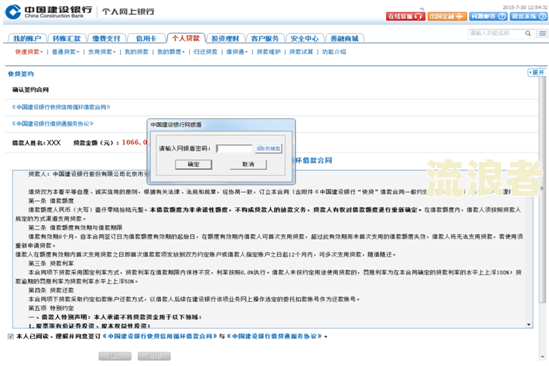Toggle the 本人已阅读 agreement checkbox
The width and height of the screenshot is (549, 366).
[x=11, y=336]
